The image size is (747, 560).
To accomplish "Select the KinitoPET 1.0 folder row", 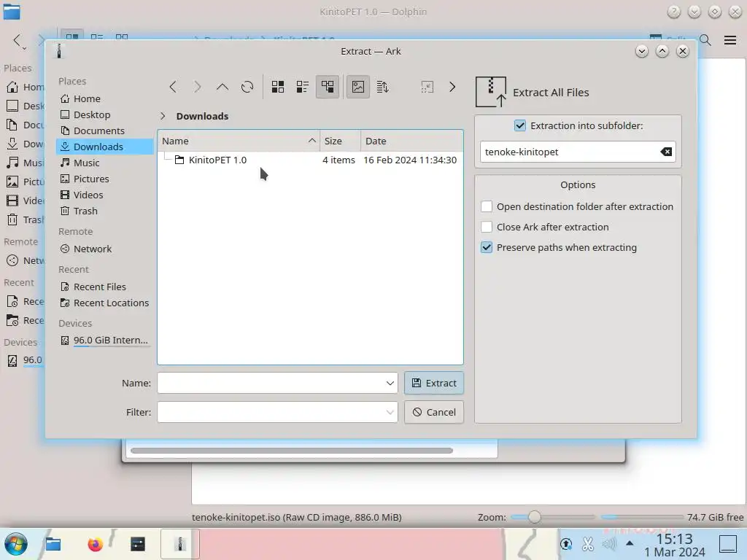I will point(310,160).
